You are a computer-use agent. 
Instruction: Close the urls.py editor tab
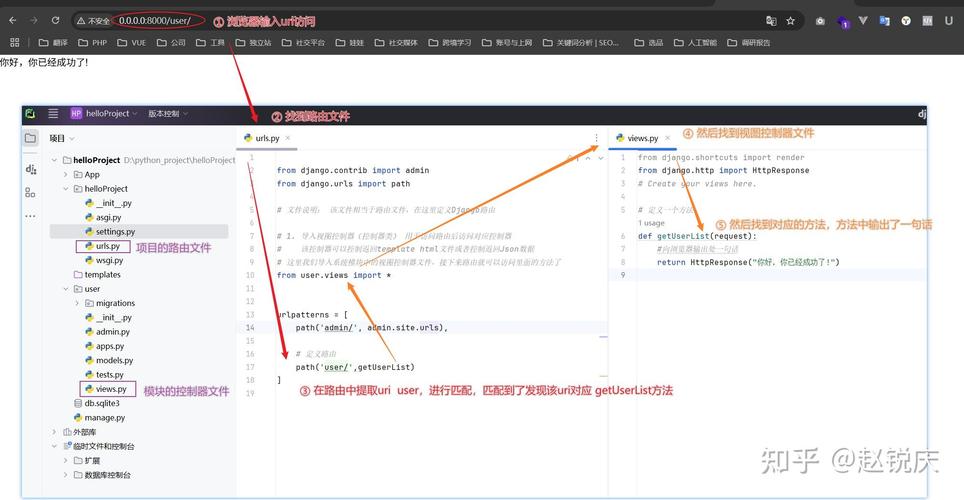pyautogui.click(x=288, y=138)
